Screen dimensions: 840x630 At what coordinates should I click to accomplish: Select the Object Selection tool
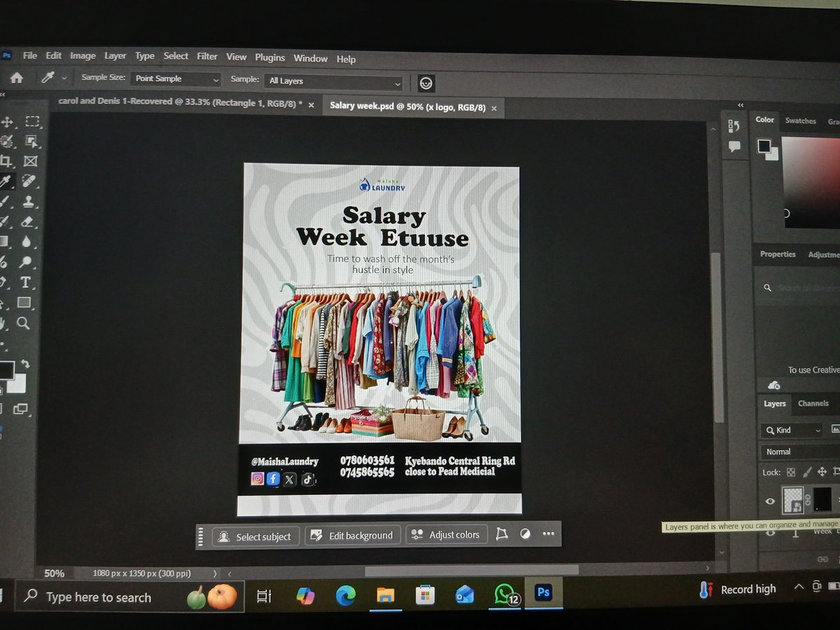click(31, 141)
